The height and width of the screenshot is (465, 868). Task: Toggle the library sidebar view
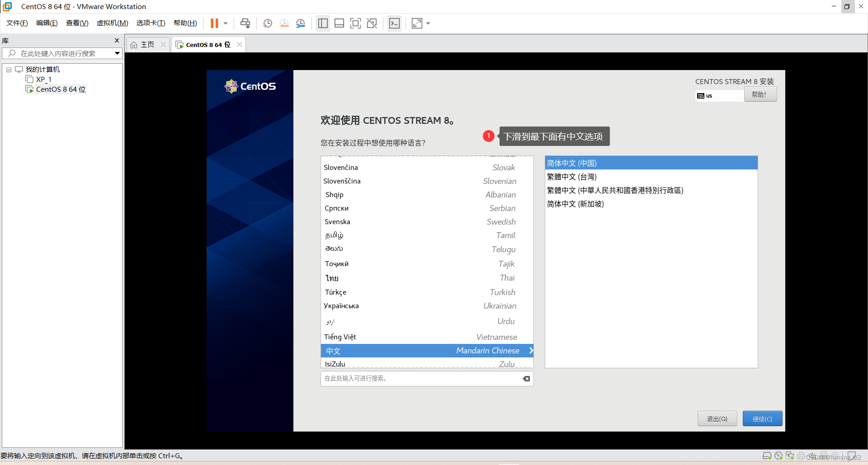click(323, 23)
